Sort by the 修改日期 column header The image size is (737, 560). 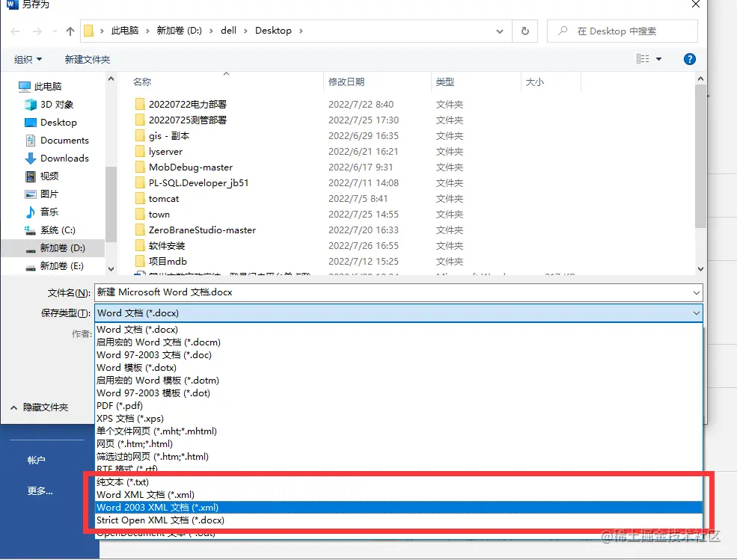click(346, 81)
